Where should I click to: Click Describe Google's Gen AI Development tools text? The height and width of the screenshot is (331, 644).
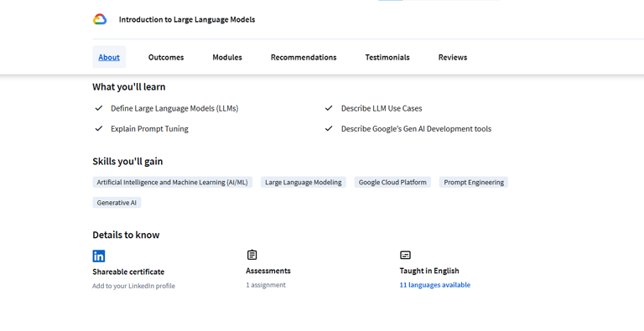point(416,129)
